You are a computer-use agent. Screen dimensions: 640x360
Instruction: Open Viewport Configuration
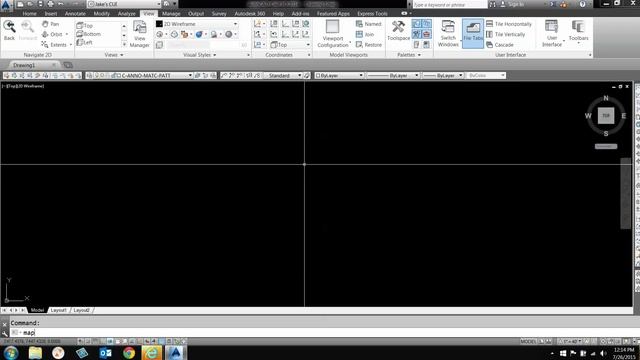pos(333,34)
